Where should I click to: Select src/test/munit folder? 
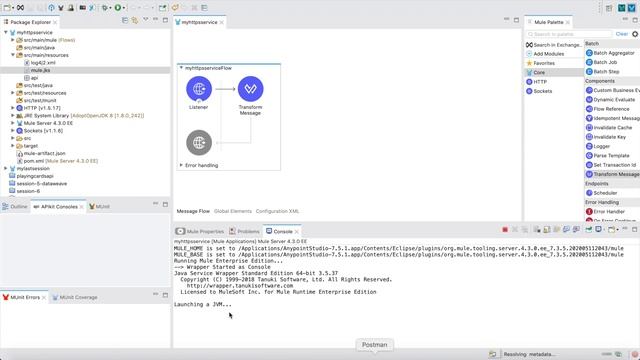point(36,100)
